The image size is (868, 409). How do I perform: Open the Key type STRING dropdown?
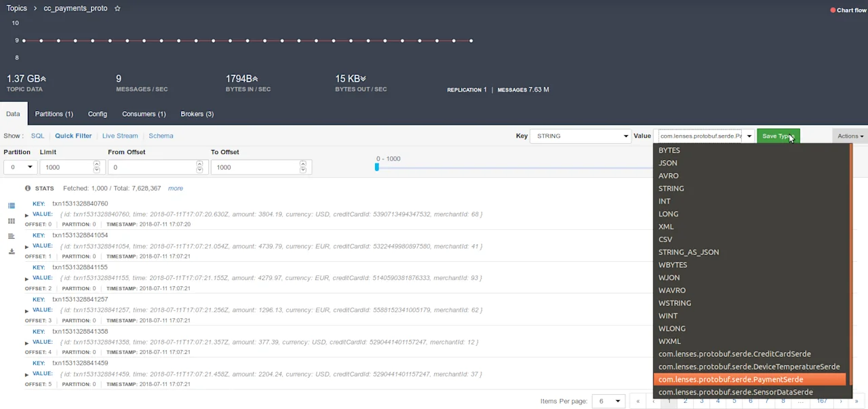(x=580, y=136)
